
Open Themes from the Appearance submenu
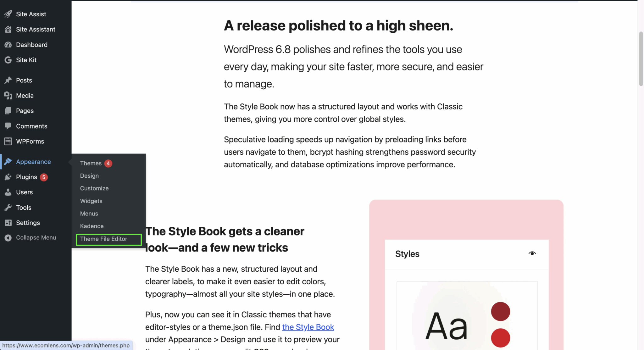point(90,163)
